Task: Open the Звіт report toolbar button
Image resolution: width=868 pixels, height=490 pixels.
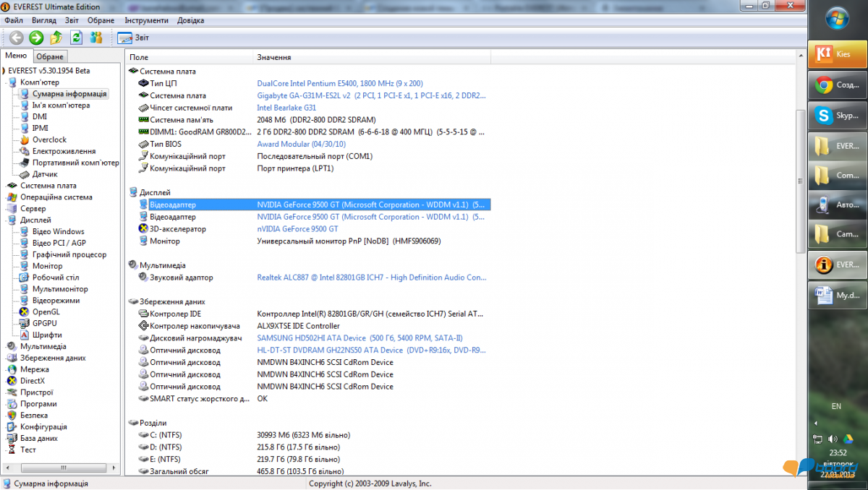Action: point(133,38)
